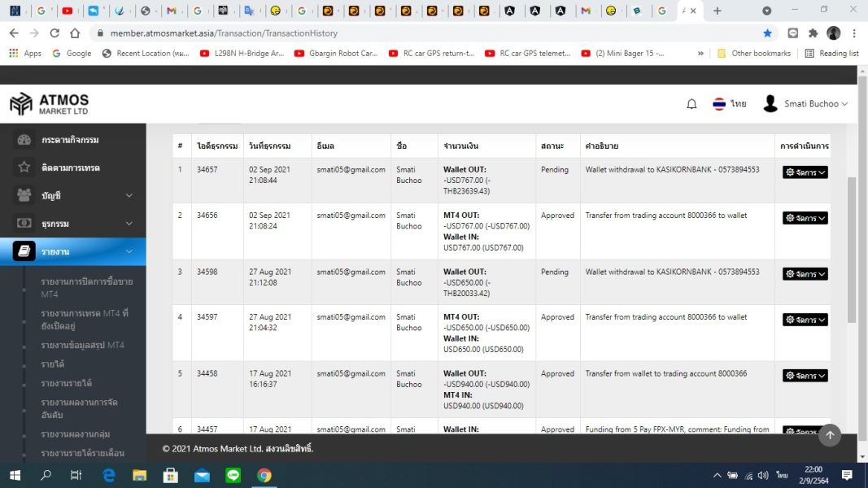
Task: Open Chrome profile avatar icon
Action: (x=833, y=33)
